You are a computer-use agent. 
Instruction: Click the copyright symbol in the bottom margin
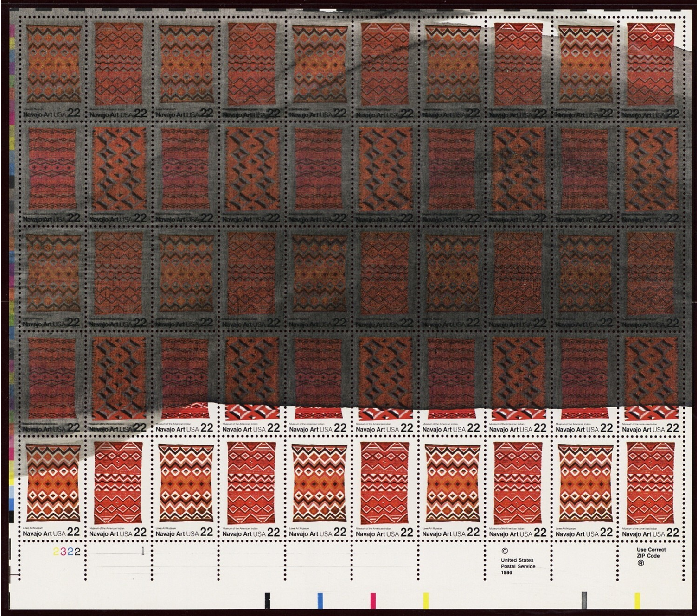pyautogui.click(x=505, y=552)
